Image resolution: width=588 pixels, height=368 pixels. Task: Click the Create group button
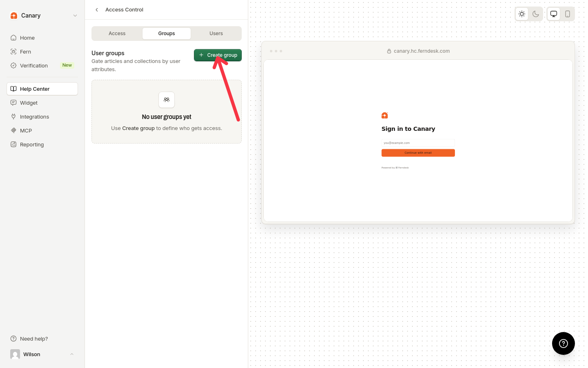point(218,55)
